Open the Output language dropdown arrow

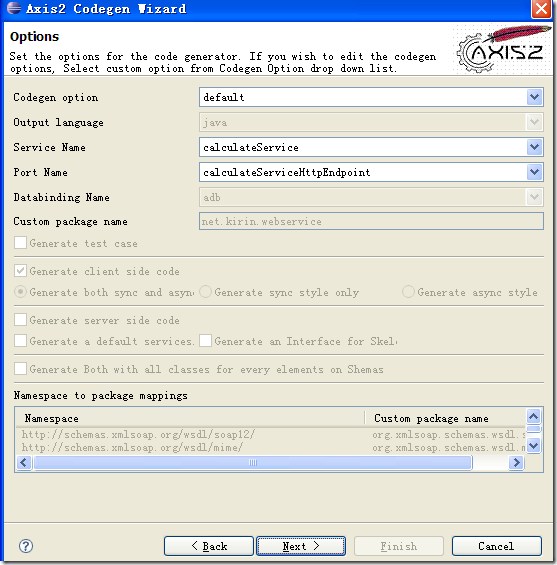(534, 122)
